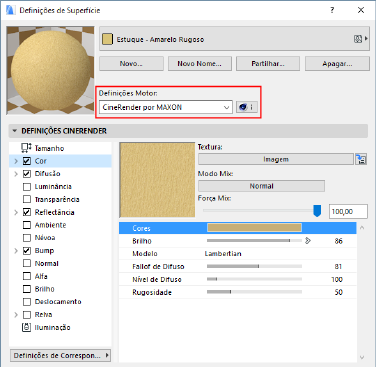Click the Nível de Difuso slider
Viewport: 376px width, 367px height.
coord(254,279)
